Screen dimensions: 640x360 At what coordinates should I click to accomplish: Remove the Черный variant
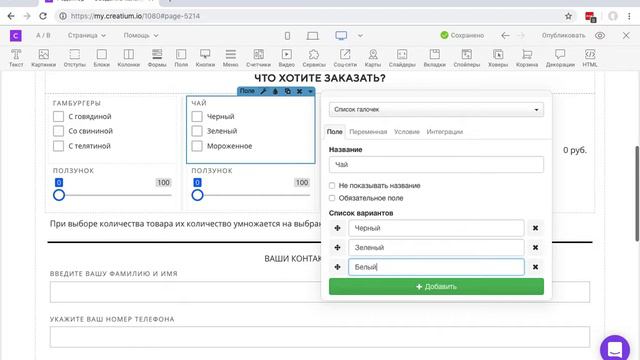click(535, 228)
